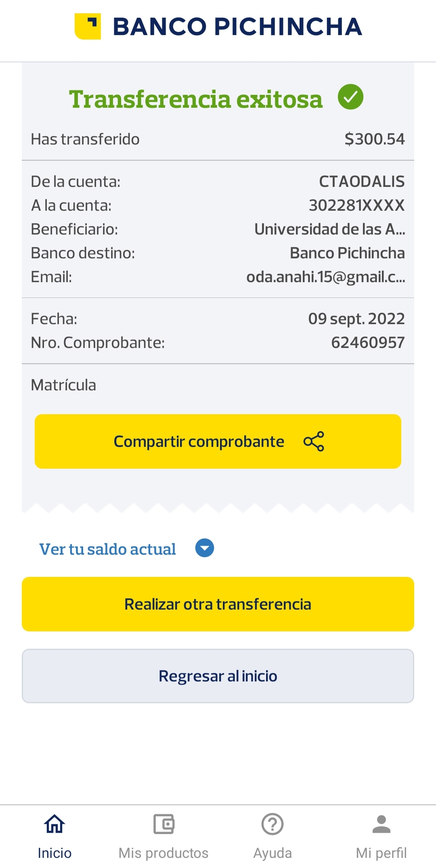Tap the BANCO PICHINCHA header title

click(237, 27)
